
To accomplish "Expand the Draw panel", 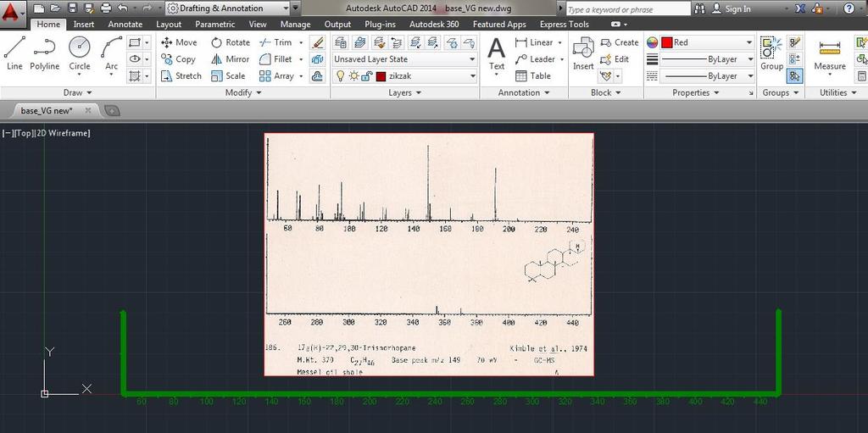I will pos(77,92).
